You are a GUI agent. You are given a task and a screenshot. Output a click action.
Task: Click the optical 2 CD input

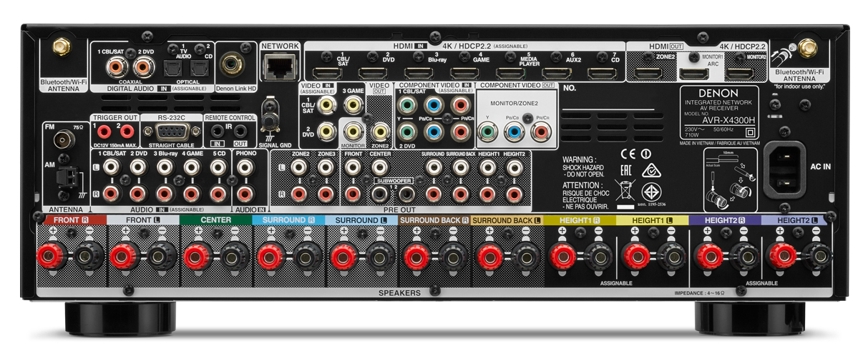coord(198,68)
